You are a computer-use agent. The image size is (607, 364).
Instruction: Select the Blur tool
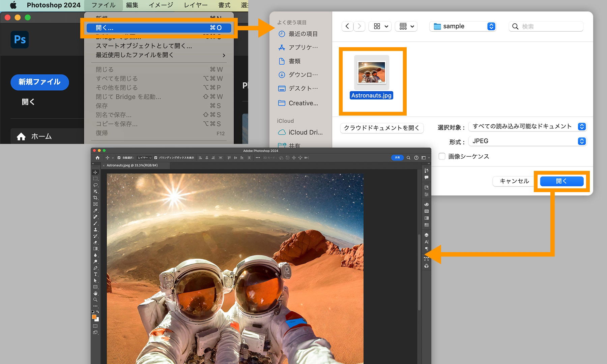(95, 255)
